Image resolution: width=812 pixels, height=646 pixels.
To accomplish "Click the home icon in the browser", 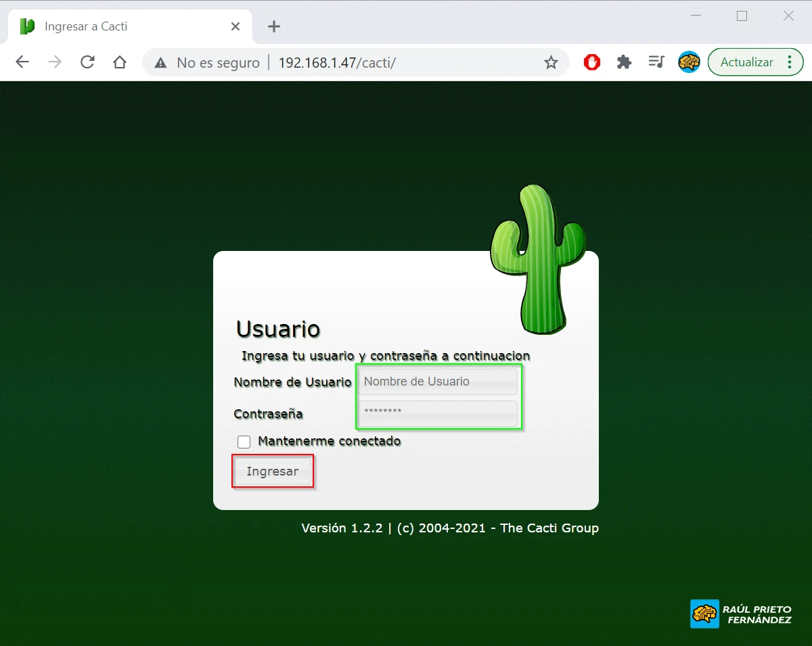I will (x=120, y=62).
